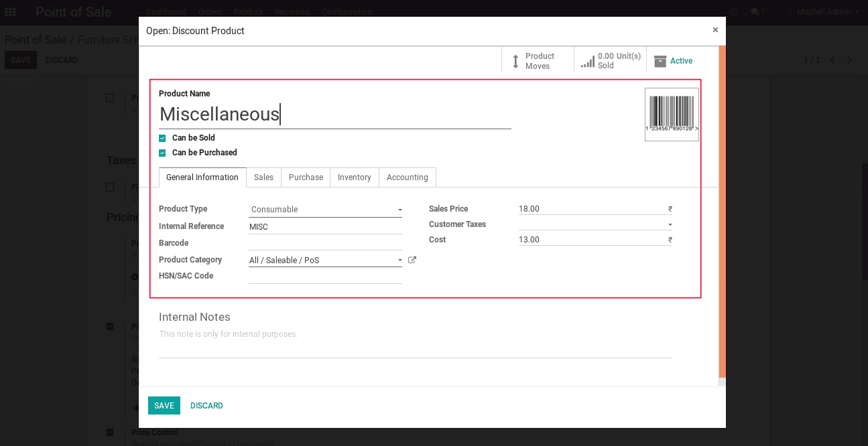Click the barcode product image
Viewport: 868px width, 446px height.
point(672,115)
